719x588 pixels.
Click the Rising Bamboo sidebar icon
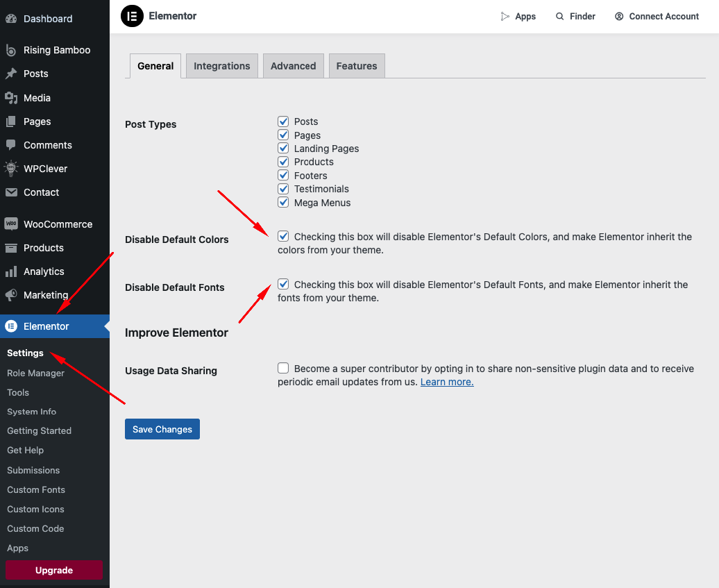(x=11, y=50)
